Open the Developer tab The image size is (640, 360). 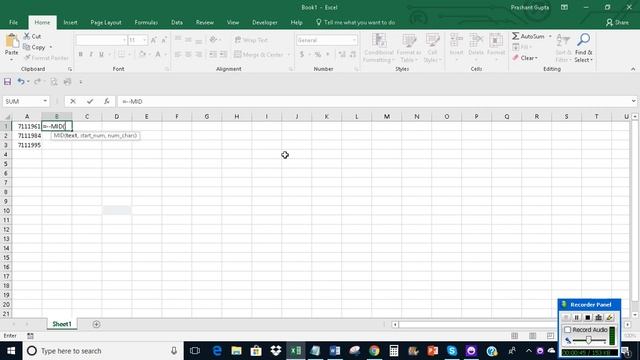pos(264,22)
